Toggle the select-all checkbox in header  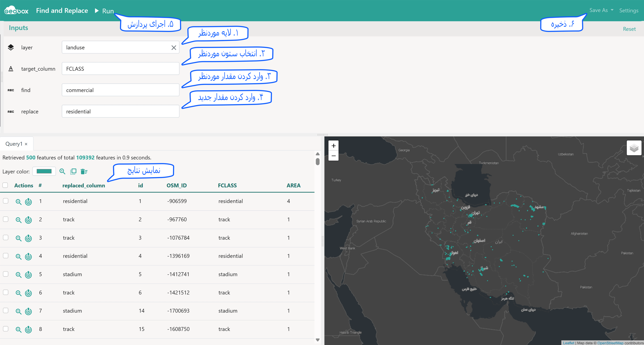[x=5, y=185]
